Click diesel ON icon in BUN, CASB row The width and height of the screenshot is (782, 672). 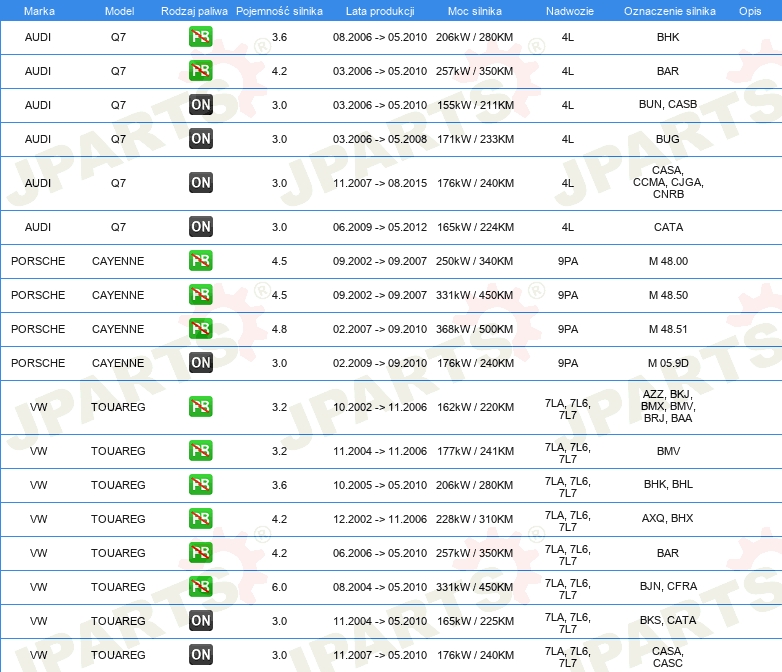[x=200, y=105]
